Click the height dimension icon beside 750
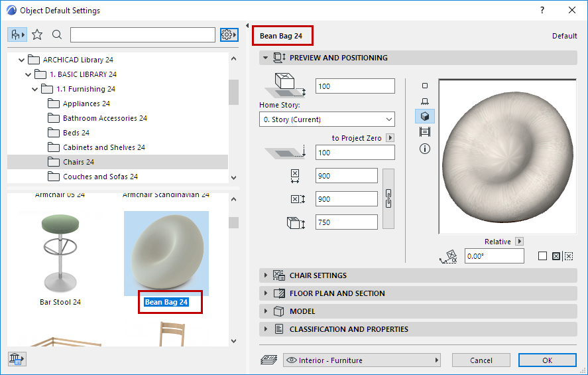The height and width of the screenshot is (375, 588). [296, 222]
